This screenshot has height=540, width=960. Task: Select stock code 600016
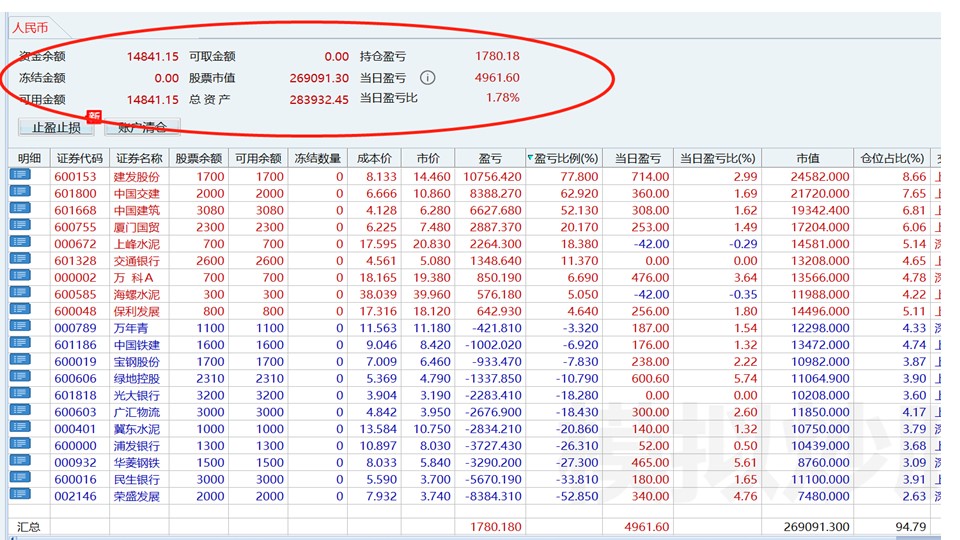pos(75,479)
